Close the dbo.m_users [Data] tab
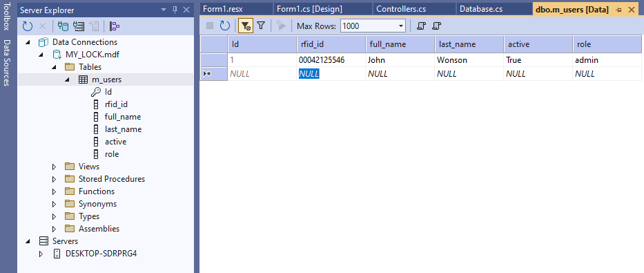This screenshot has width=644, height=273. click(632, 10)
